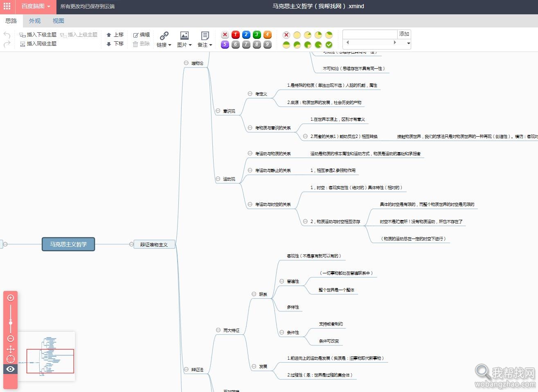The width and height of the screenshot is (538, 392).
Task: Collapse the 辩证法 branch
Action: (186, 369)
